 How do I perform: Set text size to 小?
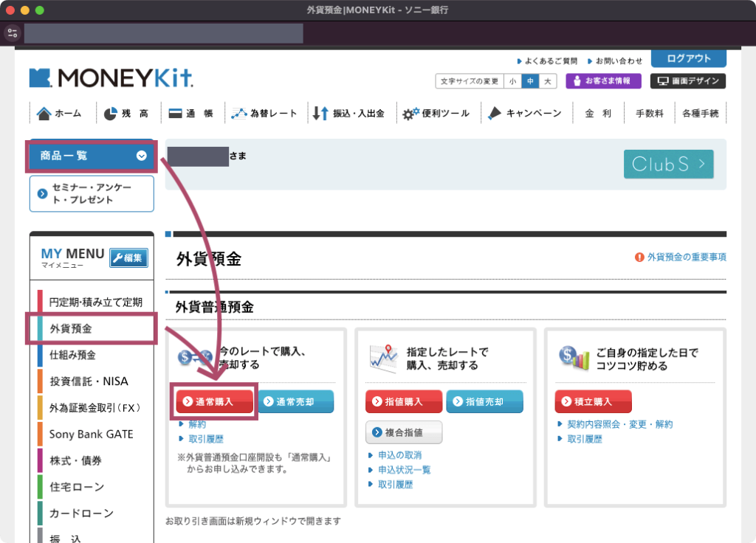[x=512, y=81]
